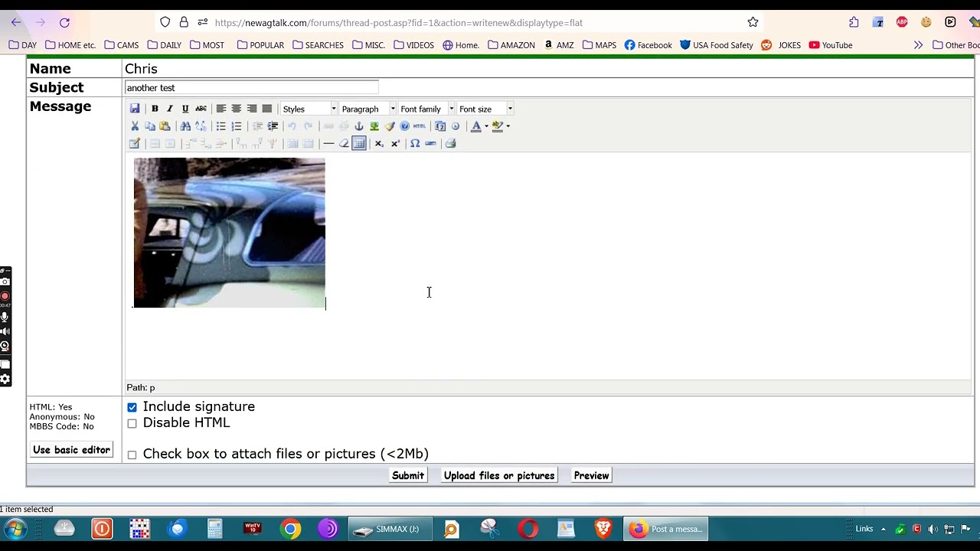Check the box to attach files or pictures
Screen dimensions: 980x551
pyautogui.click(x=132, y=455)
